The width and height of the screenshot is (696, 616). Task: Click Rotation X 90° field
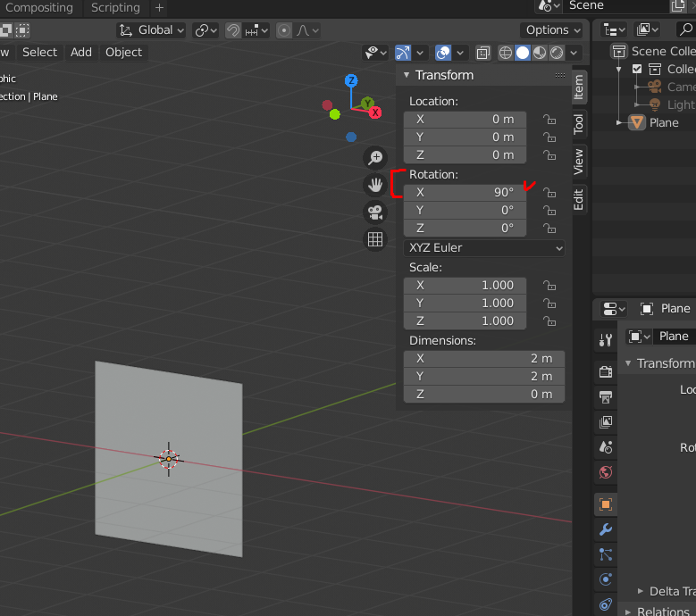[465, 193]
